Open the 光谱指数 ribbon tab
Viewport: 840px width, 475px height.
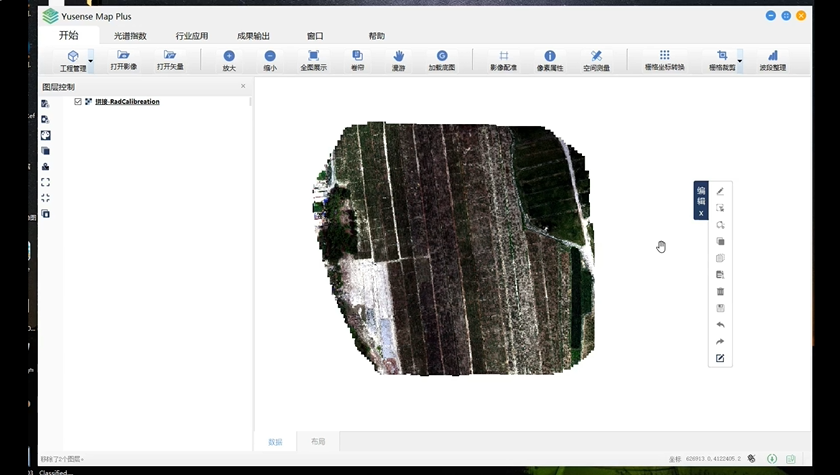coord(130,36)
